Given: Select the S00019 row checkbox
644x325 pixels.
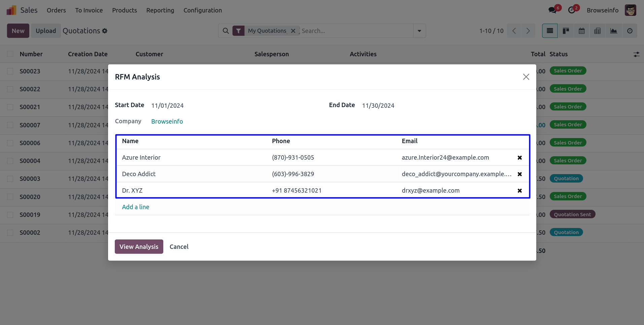Looking at the screenshot, I should [x=10, y=215].
